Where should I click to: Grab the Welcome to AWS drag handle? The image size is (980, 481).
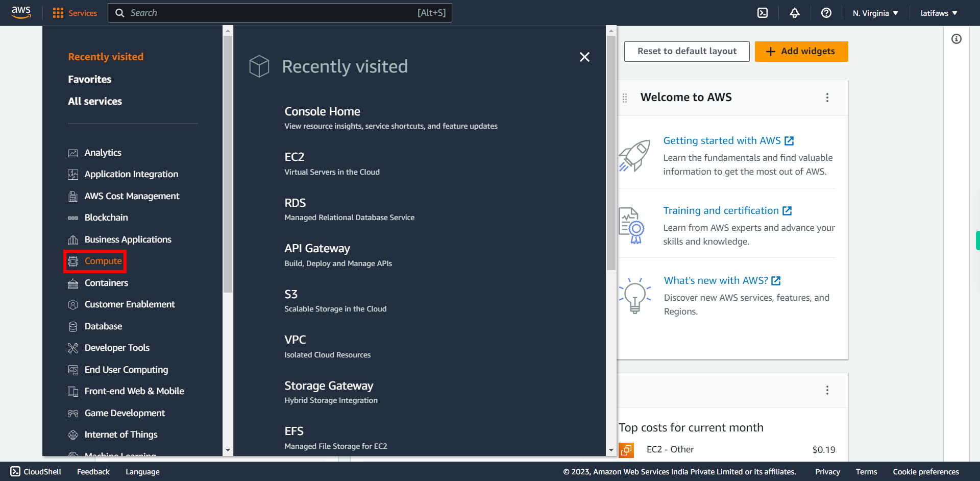pos(625,98)
